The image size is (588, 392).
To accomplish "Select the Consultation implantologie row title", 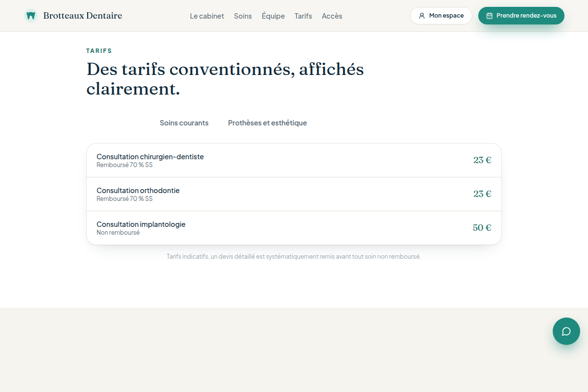I will (x=141, y=224).
